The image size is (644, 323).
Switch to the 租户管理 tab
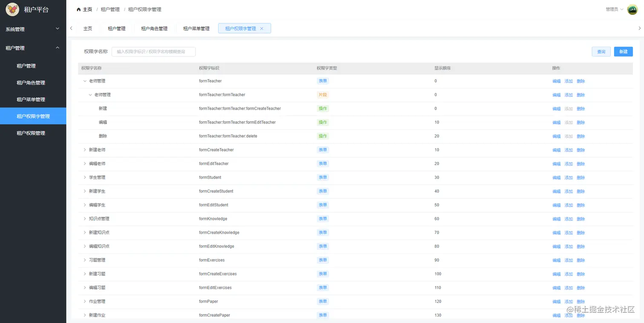pos(117,29)
